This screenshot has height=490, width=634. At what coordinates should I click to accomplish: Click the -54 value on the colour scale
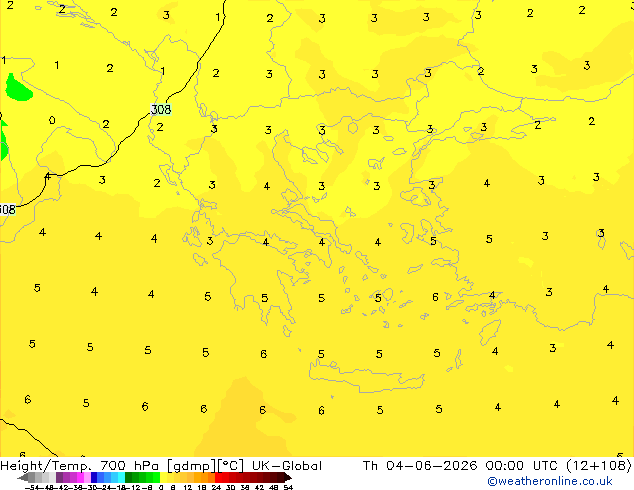click(x=31, y=487)
